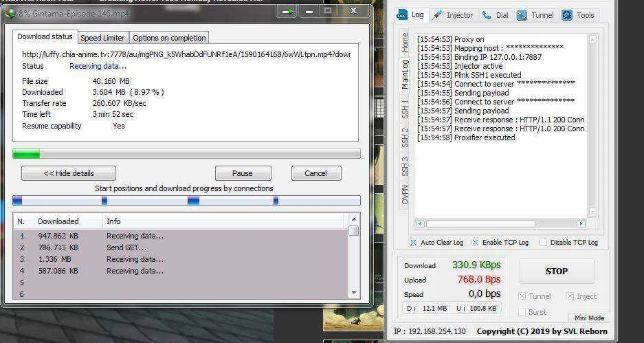This screenshot has width=644, height=343.
Task: Click the IP 192.168.254.130 status text
Action: click(x=430, y=331)
